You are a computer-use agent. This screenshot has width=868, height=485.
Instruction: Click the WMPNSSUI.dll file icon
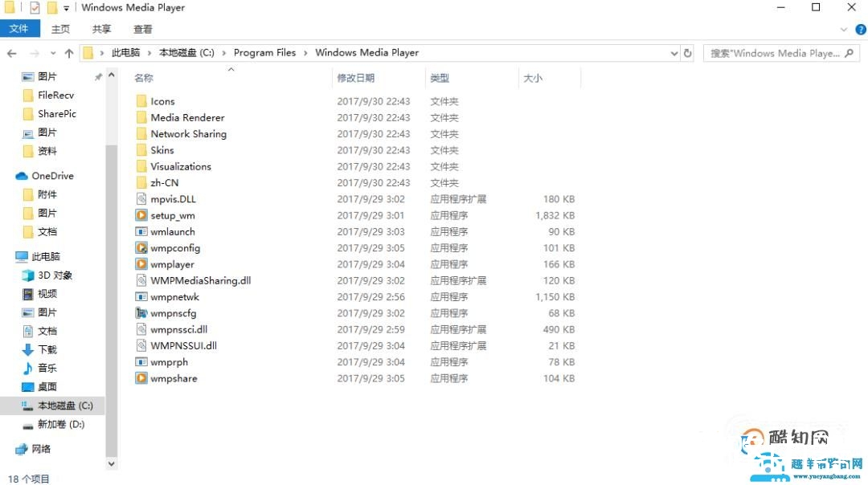[141, 345]
